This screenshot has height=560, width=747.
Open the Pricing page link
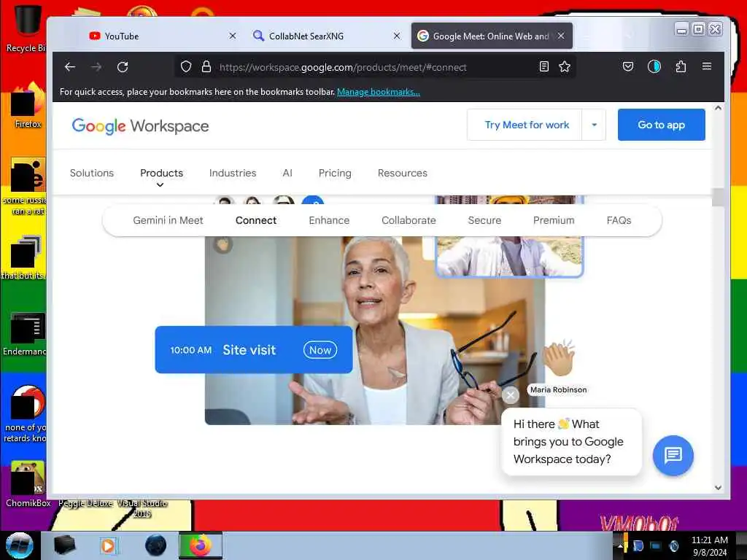(x=335, y=173)
